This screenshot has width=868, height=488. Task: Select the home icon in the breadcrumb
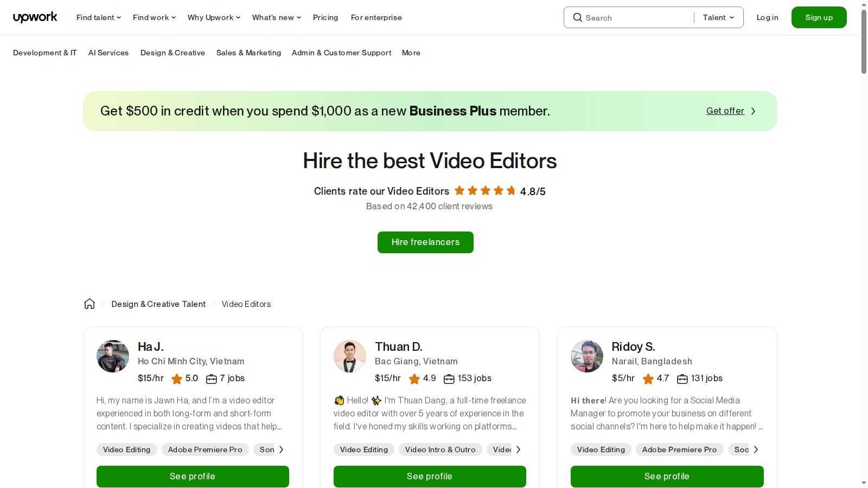pyautogui.click(x=90, y=304)
